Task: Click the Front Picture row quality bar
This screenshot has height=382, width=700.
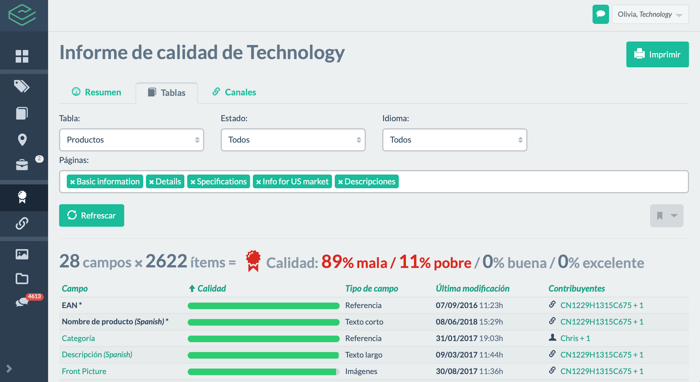Action: pos(263,372)
